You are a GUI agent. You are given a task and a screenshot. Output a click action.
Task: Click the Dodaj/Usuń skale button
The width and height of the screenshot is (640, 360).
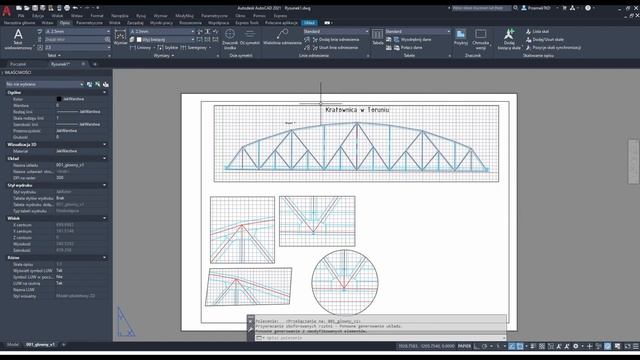[x=545, y=40]
